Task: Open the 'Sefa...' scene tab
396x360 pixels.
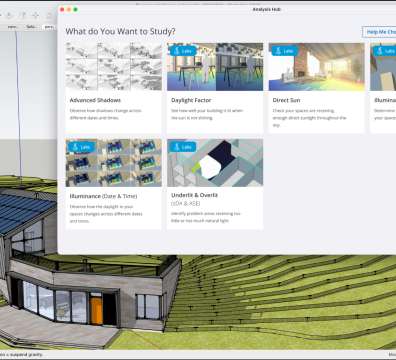Action: point(32,27)
